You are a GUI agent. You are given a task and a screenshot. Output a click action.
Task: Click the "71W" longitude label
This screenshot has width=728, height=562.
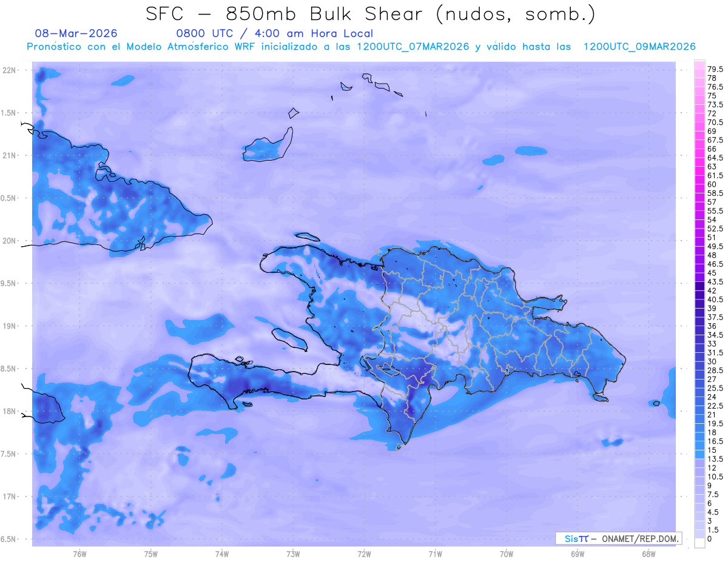[435, 554]
